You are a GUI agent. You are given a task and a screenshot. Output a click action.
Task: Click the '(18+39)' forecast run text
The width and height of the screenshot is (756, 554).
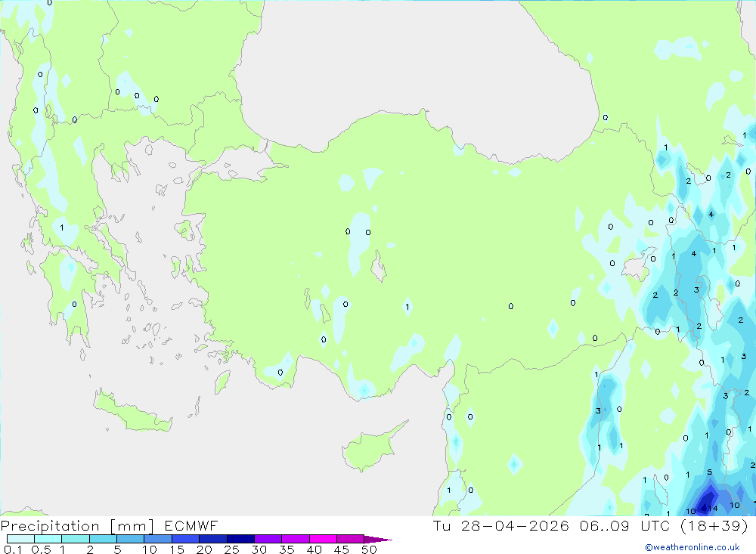pyautogui.click(x=714, y=525)
